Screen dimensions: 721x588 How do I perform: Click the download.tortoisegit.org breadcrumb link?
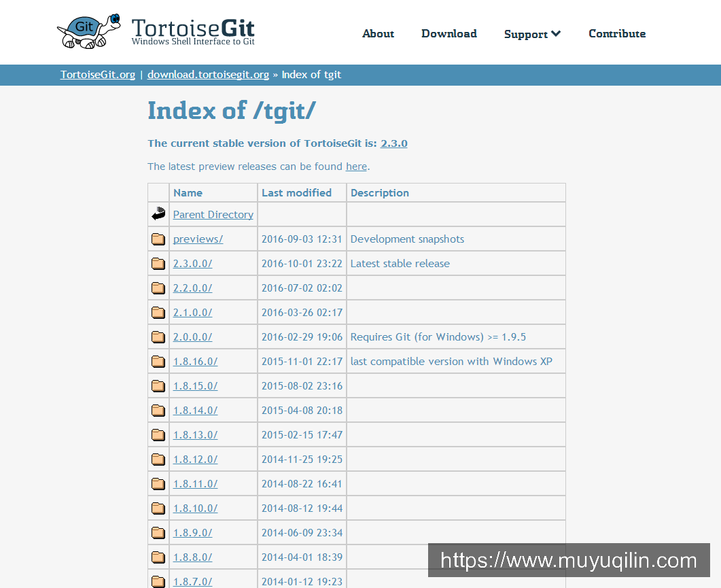tap(208, 75)
